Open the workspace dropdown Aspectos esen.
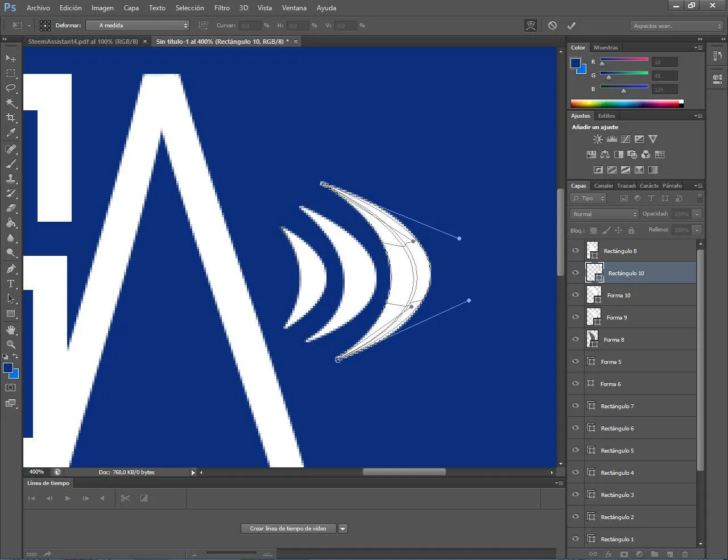 676,26
